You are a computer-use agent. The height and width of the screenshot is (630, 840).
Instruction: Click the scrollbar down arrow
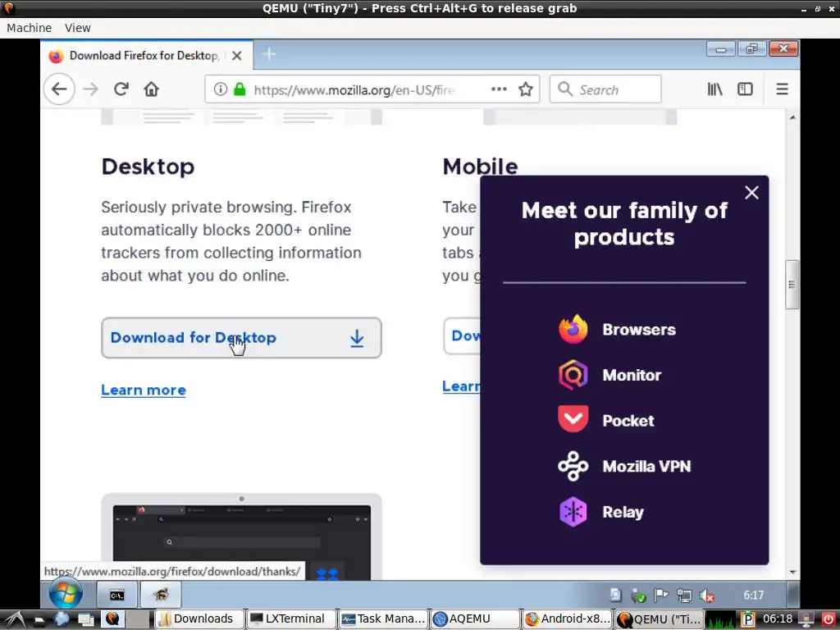(792, 573)
